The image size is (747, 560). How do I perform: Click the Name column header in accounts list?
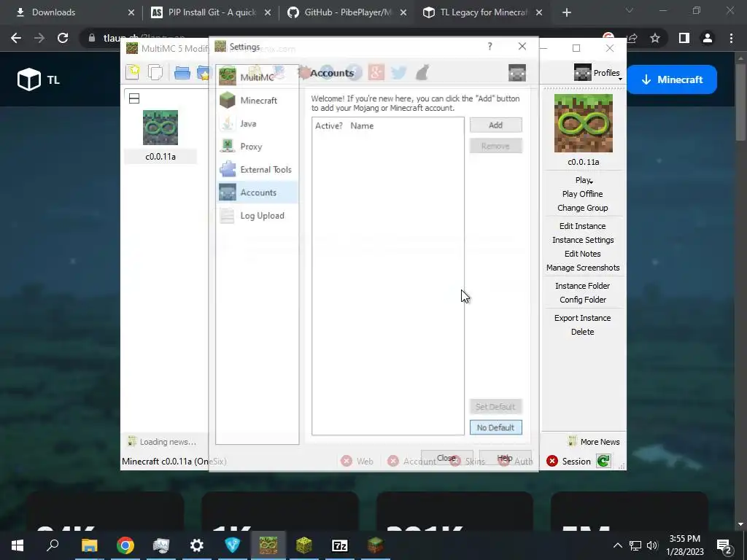362,125
